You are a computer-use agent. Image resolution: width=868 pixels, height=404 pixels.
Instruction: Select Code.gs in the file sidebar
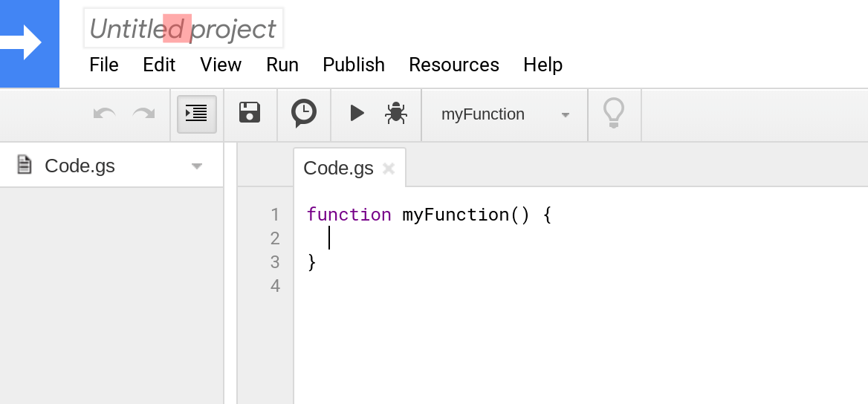click(x=80, y=166)
